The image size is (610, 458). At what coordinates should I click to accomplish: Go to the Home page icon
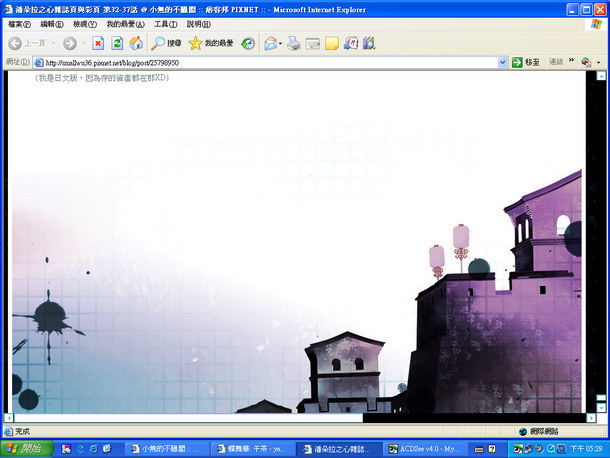click(x=136, y=43)
